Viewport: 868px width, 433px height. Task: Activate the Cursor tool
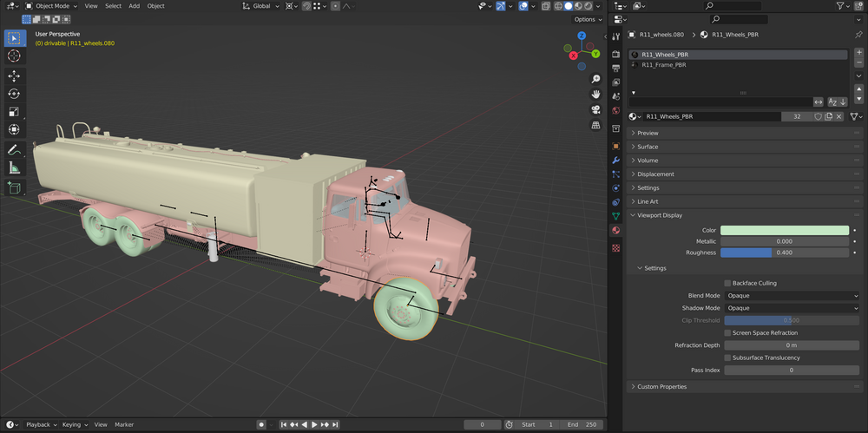14,56
